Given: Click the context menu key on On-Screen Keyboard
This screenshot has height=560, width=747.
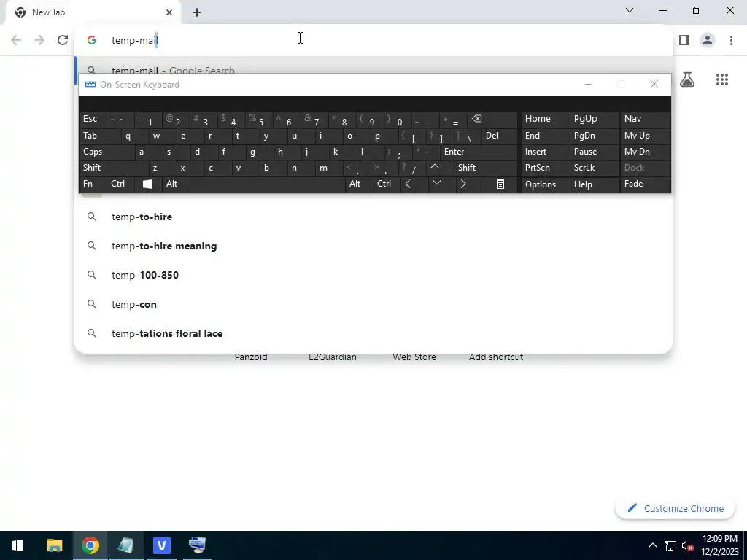Looking at the screenshot, I should point(500,184).
